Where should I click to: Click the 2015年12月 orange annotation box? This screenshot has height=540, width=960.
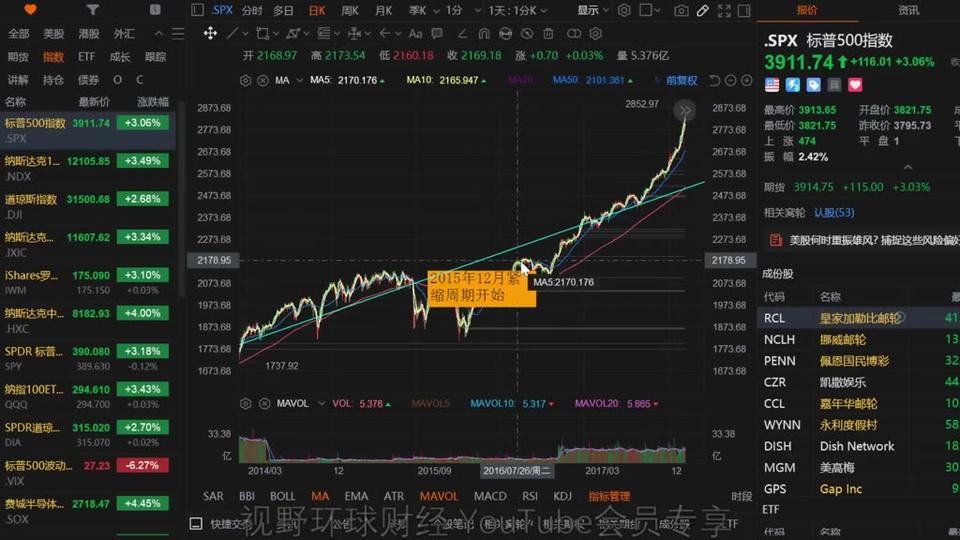[x=481, y=288]
